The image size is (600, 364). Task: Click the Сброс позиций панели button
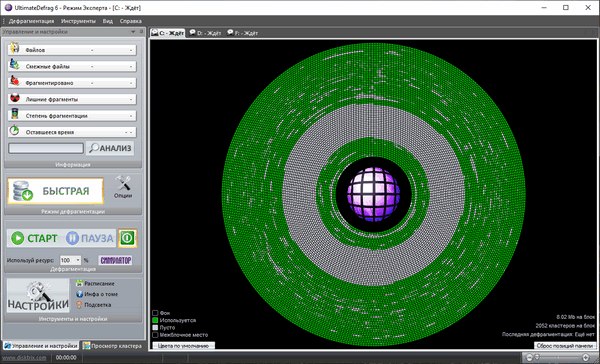click(x=564, y=346)
